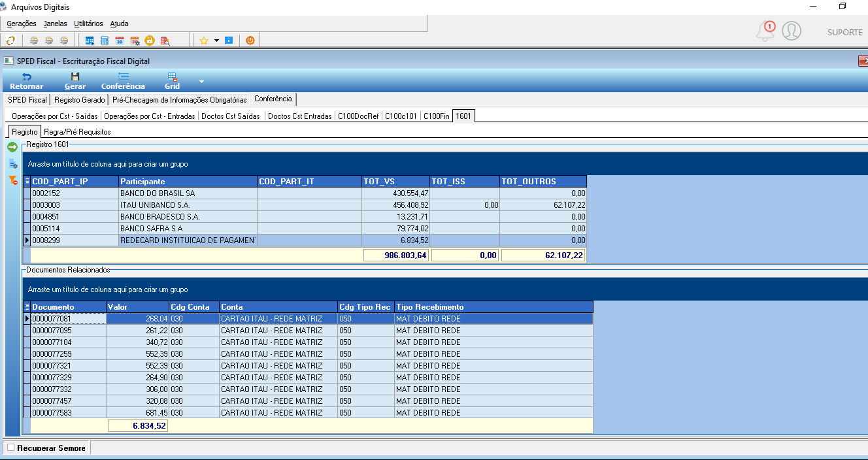Click the orange filter icon in left strip
The width and height of the screenshot is (868, 460).
click(x=13, y=180)
